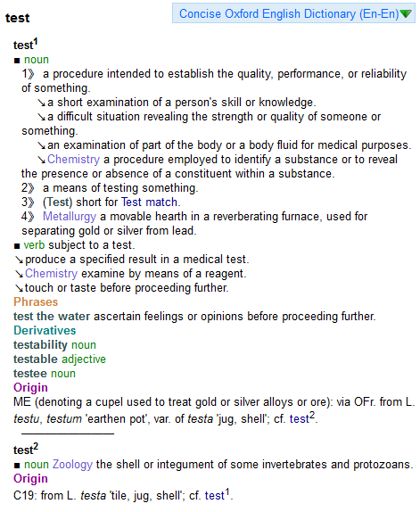
Task: Click the Chemistry label under verb
Action: [x=51, y=273]
